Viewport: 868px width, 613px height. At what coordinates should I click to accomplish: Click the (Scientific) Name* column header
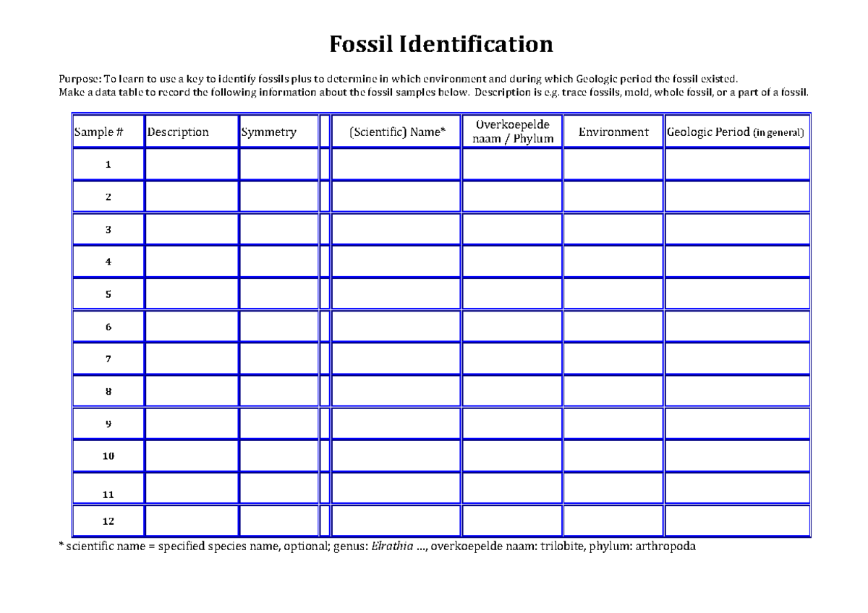pyautogui.click(x=395, y=132)
